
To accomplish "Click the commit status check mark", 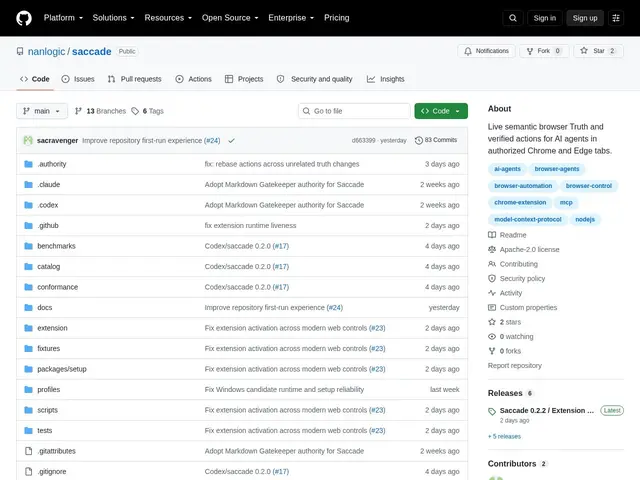I will pyautogui.click(x=231, y=140).
